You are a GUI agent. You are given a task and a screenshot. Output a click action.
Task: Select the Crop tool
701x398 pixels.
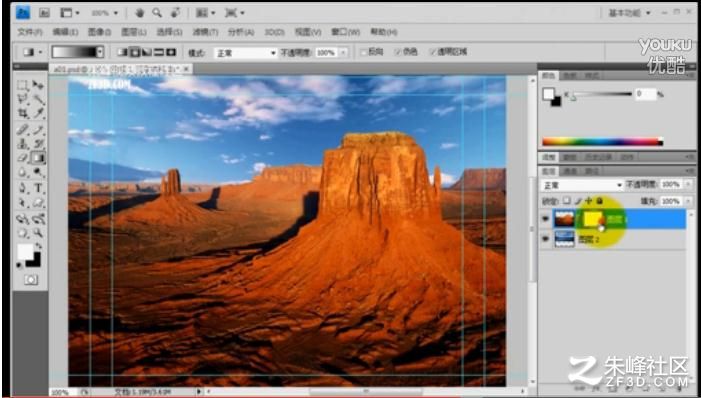coord(22,113)
